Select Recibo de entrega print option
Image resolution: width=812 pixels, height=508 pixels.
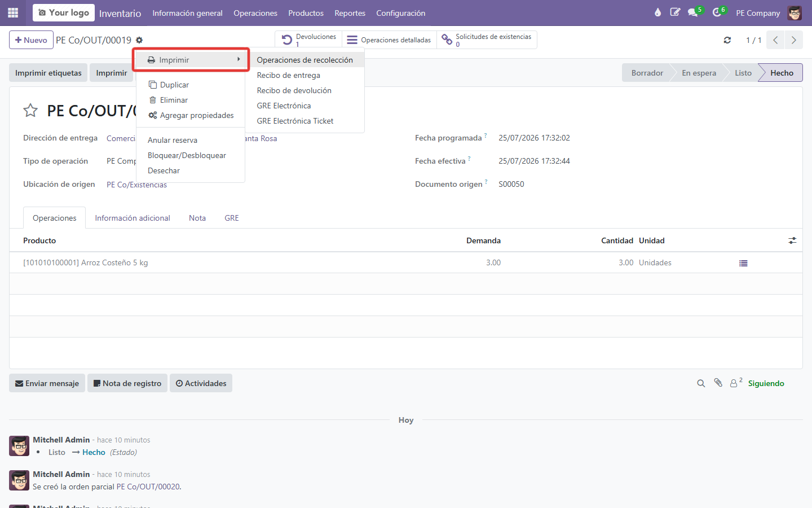[288, 75]
